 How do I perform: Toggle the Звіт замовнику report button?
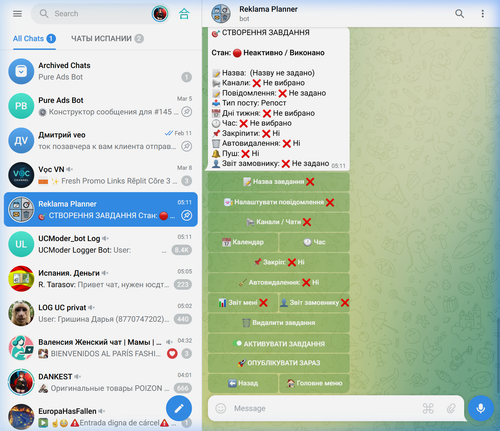(314, 303)
